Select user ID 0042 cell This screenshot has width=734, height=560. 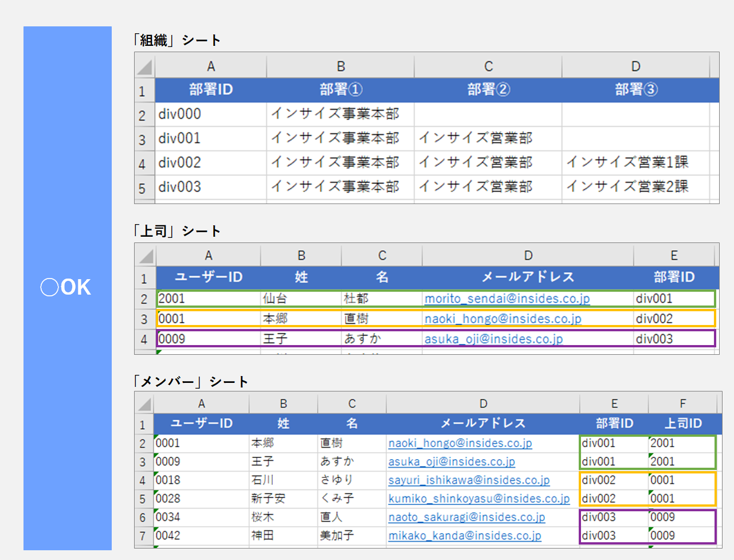pos(201,535)
